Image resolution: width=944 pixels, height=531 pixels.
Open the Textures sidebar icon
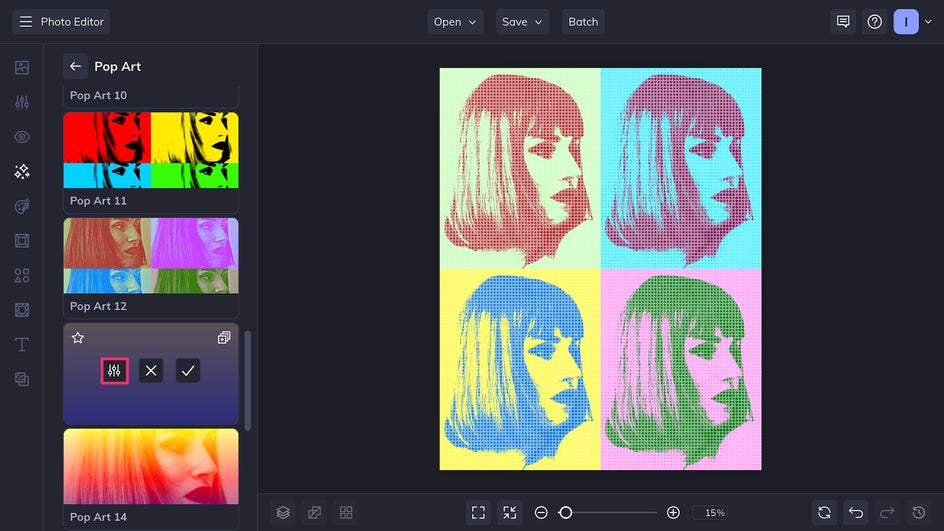click(22, 310)
